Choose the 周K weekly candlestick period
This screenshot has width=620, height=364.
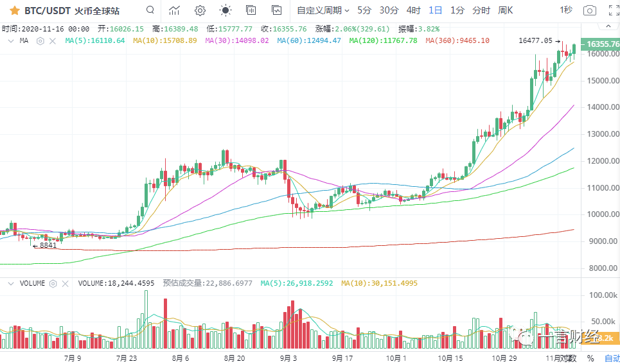(505, 10)
